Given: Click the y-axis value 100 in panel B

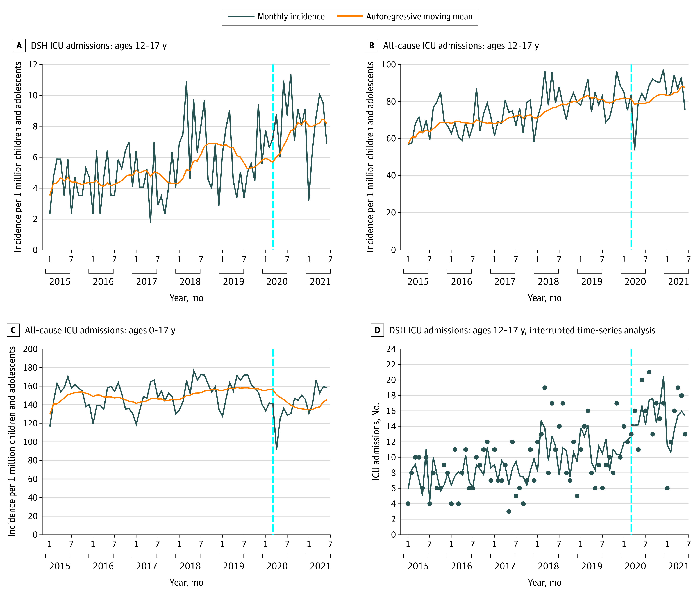Looking at the screenshot, I should [x=388, y=64].
